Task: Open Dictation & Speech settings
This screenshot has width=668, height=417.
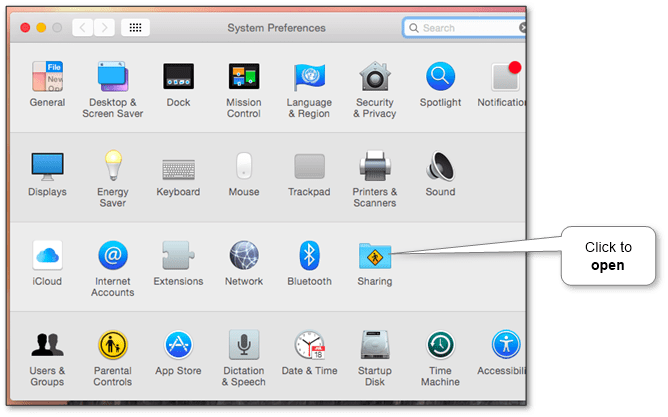Action: (x=244, y=346)
